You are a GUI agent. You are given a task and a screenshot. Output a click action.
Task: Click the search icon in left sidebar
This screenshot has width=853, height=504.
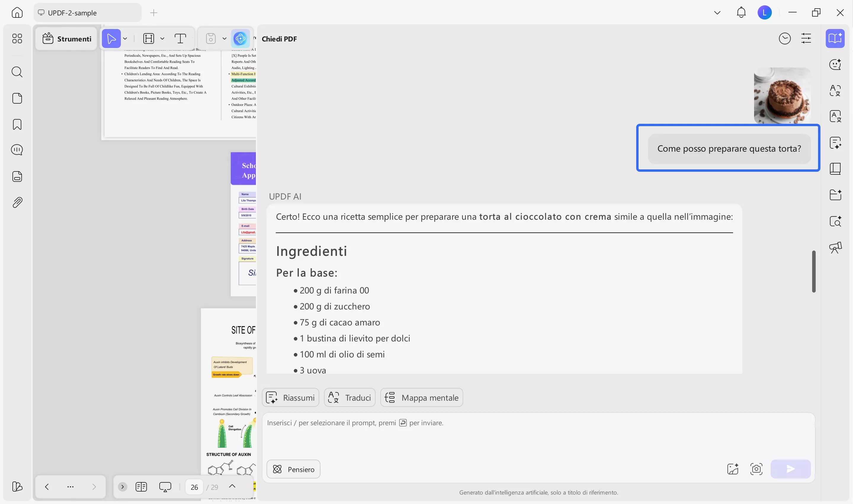click(17, 72)
